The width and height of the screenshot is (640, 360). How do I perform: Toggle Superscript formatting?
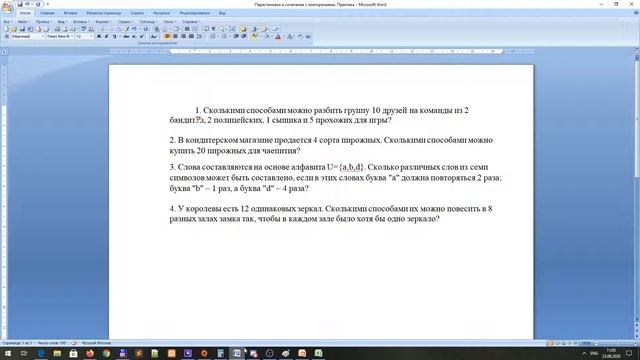[x=142, y=36]
